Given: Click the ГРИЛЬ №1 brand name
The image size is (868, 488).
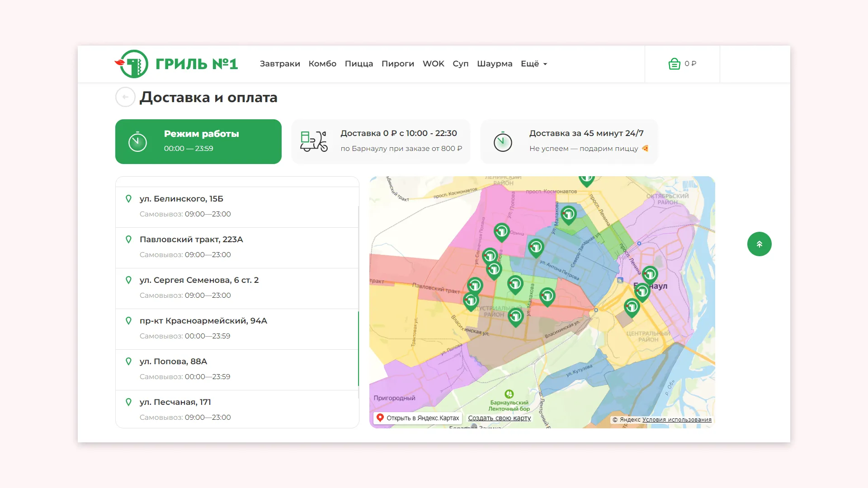Looking at the screenshot, I should tap(197, 64).
